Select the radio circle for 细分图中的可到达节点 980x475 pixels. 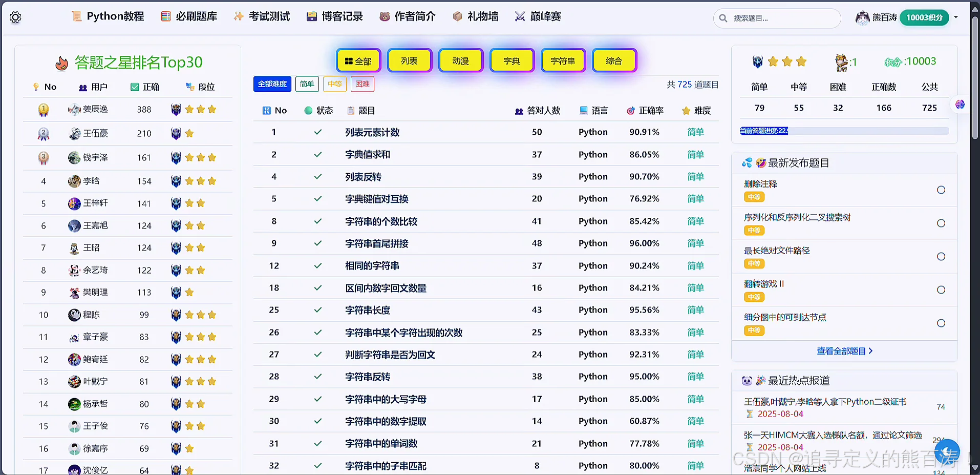[941, 323]
